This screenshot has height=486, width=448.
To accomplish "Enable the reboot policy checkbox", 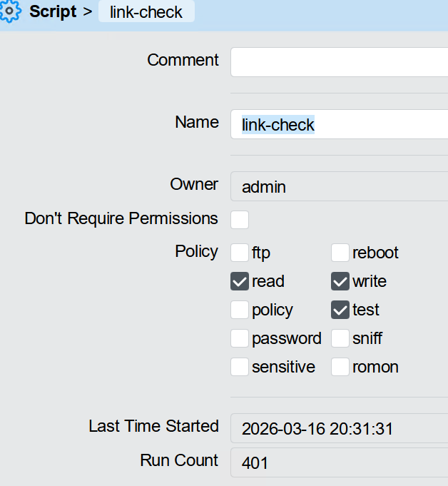I will click(x=340, y=253).
